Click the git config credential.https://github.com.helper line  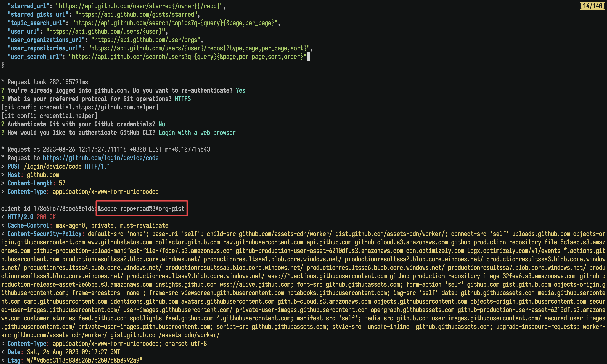[80, 107]
